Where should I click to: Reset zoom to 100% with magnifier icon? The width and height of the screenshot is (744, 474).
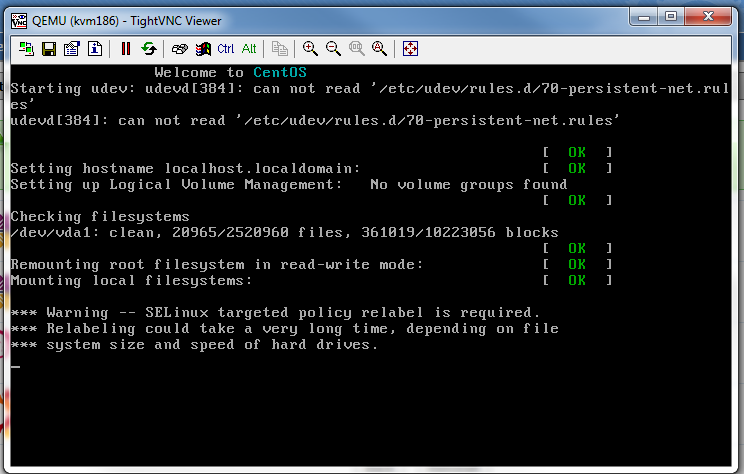pyautogui.click(x=356, y=48)
